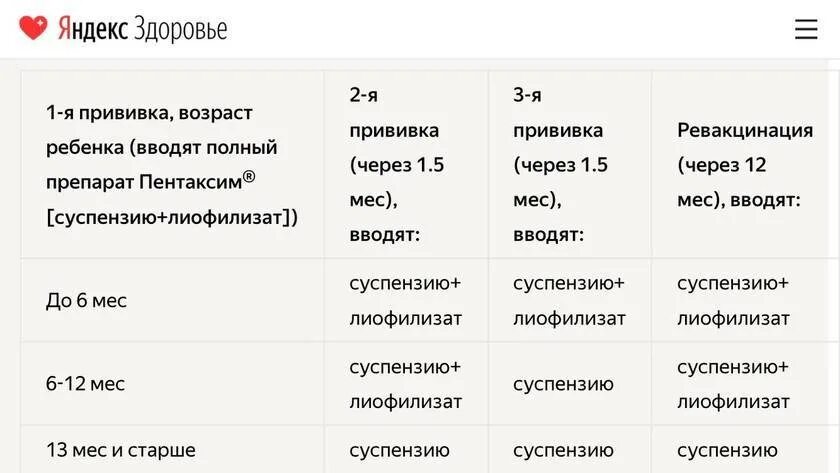Click the 'Ревакцинация' column header
Viewport: 840px width, 473px height.
click(x=746, y=164)
